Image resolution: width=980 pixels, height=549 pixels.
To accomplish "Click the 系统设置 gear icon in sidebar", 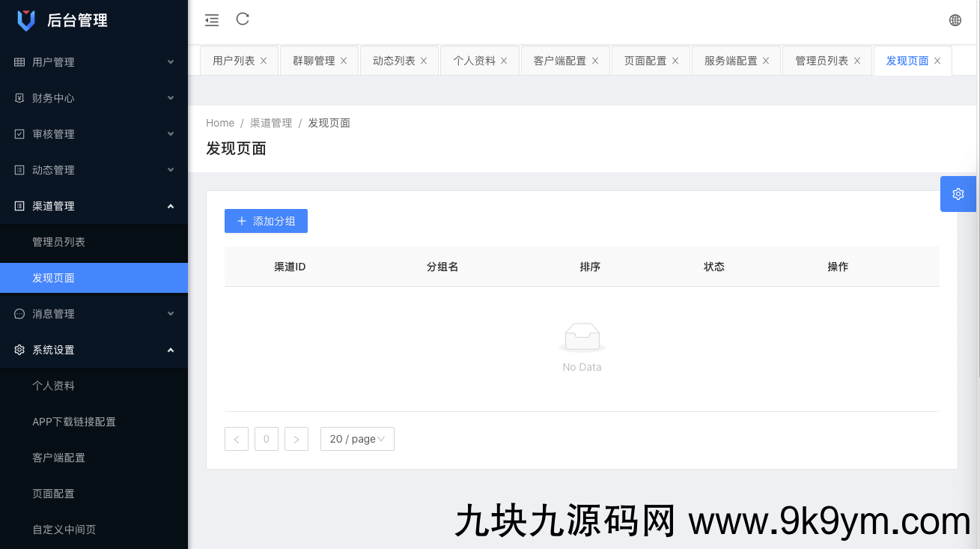I will point(18,350).
